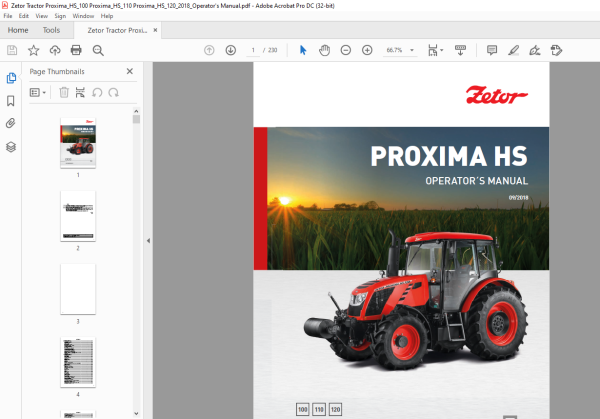Click the fit page scrolling icon

click(433, 50)
